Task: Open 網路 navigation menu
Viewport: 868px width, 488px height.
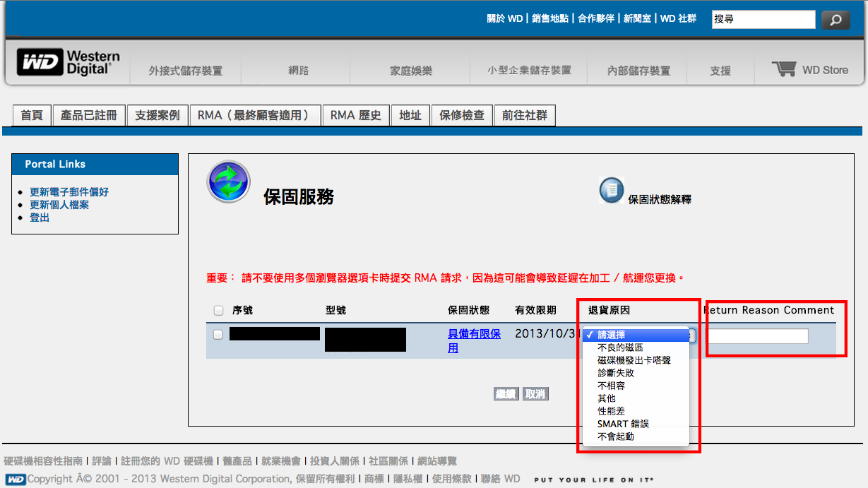Action: coord(299,71)
